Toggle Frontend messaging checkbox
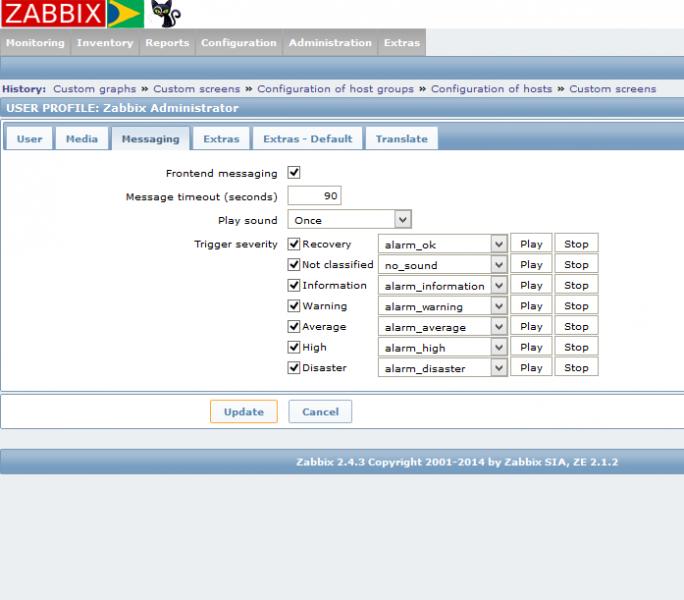Screen dimensions: 684x600 [294, 173]
